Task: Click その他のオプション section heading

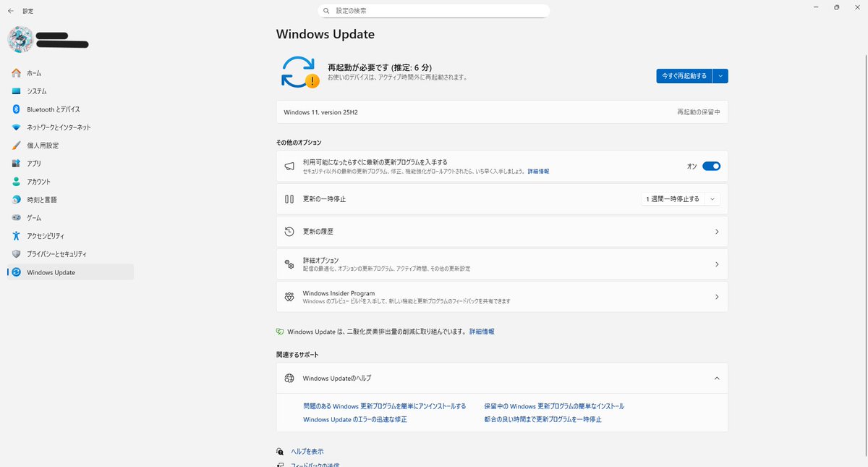Action: 299,143
